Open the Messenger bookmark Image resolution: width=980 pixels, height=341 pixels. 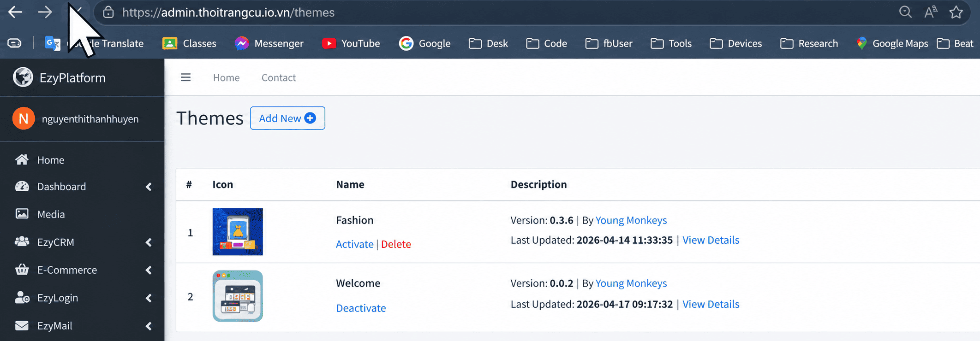269,43
